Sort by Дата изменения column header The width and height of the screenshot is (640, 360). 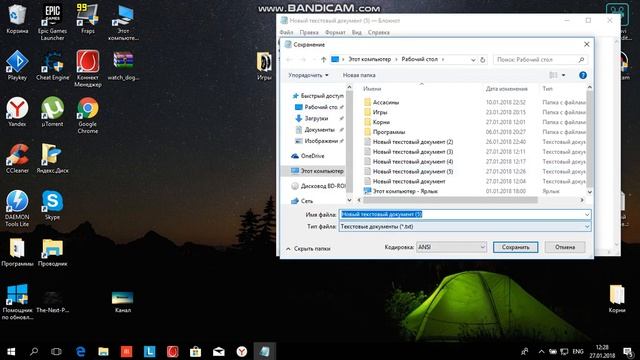pos(507,89)
